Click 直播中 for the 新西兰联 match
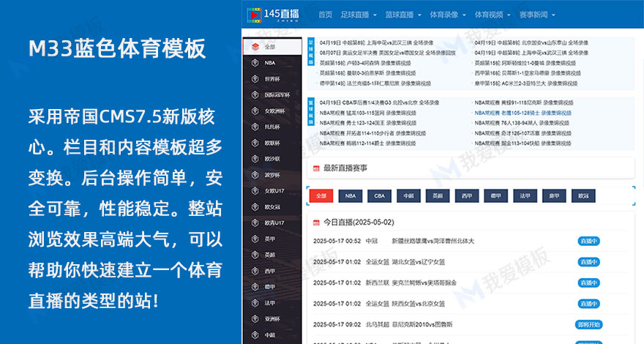The width and height of the screenshot is (644, 344). [x=588, y=283]
